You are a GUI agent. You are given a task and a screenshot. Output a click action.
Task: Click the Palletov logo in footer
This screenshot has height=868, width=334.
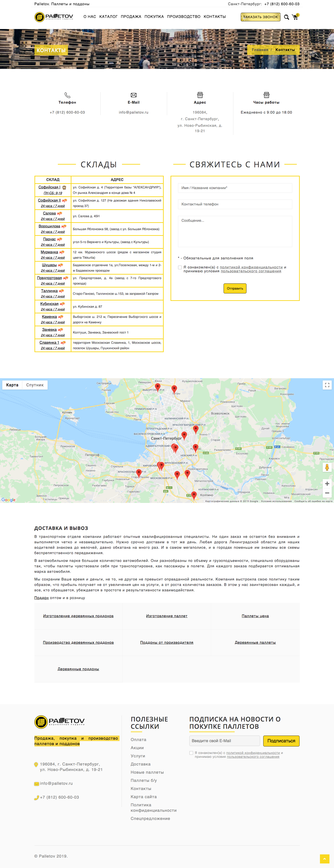(60, 722)
